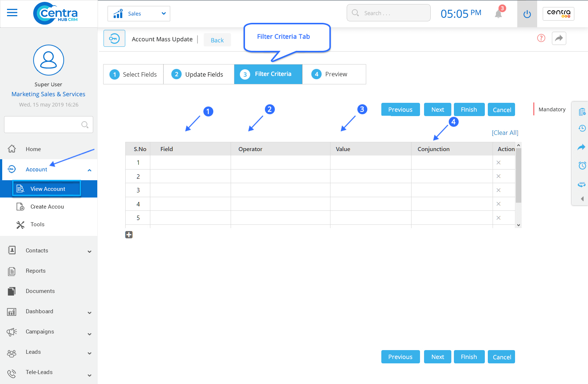The image size is (588, 384).
Task: Remove criteria row 5 with X
Action: (498, 218)
